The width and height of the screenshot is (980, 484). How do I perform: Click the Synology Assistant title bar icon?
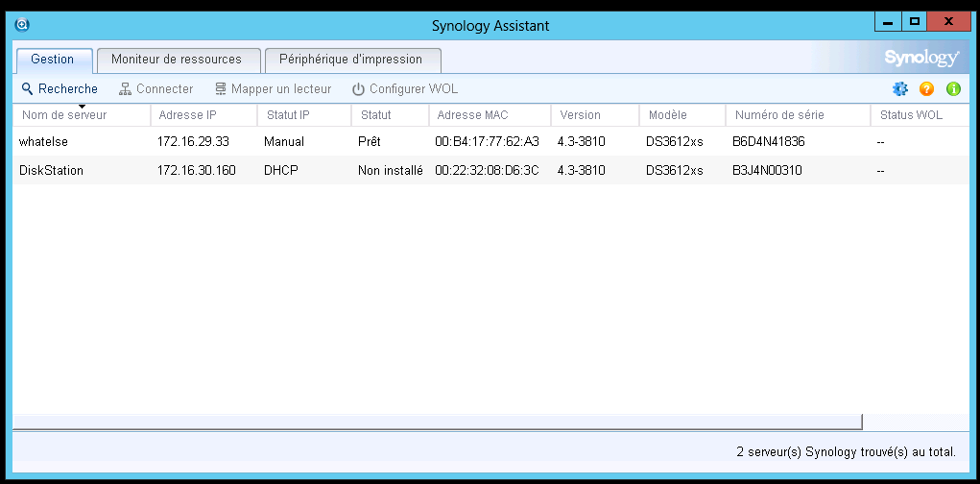click(x=22, y=25)
